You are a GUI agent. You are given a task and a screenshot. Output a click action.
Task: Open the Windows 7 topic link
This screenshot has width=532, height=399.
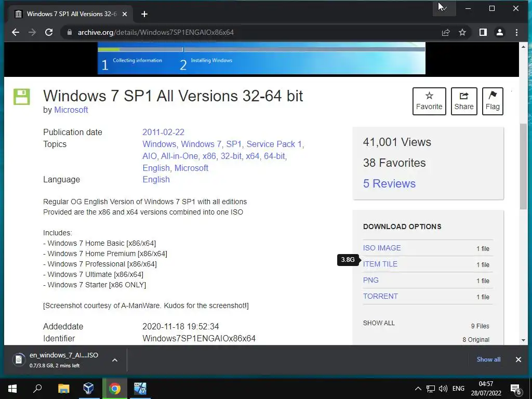click(x=201, y=144)
